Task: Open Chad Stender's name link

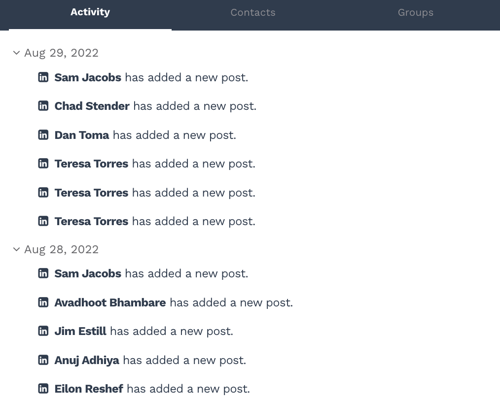Action: click(x=92, y=106)
